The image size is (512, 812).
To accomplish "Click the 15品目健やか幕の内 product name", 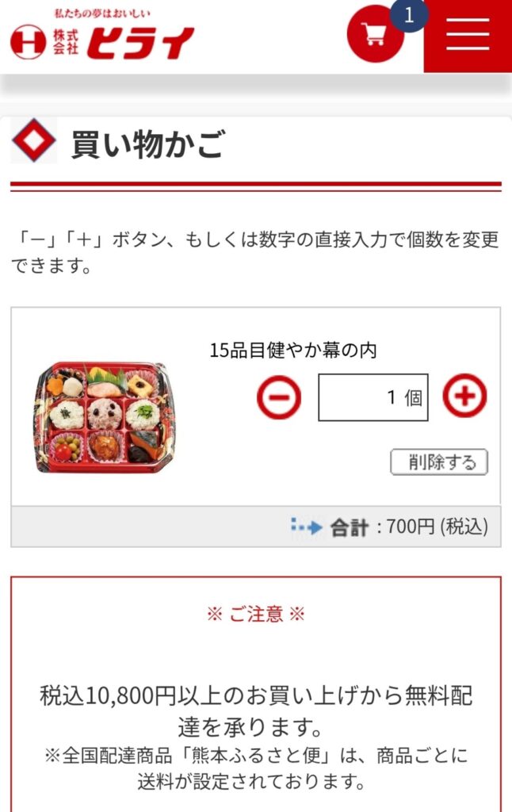I will click(x=293, y=350).
